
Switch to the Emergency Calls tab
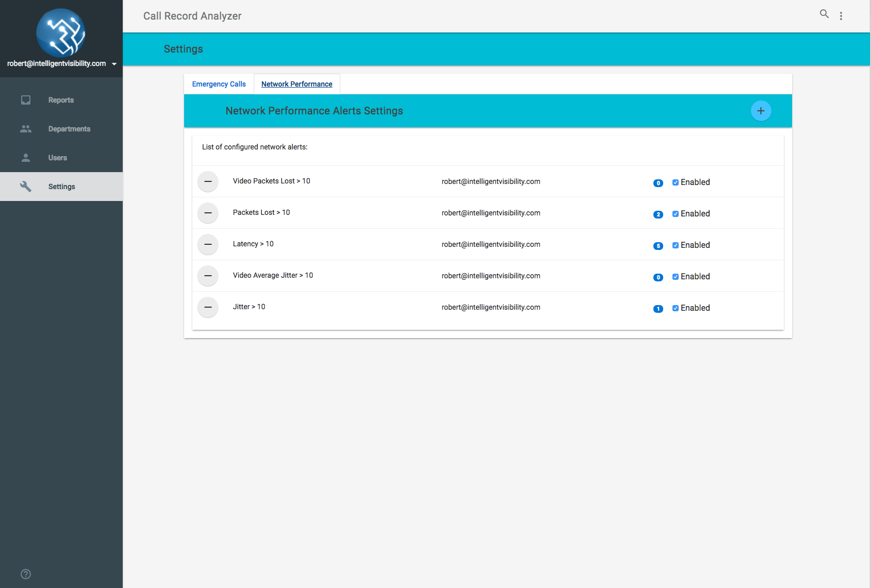pos(219,84)
